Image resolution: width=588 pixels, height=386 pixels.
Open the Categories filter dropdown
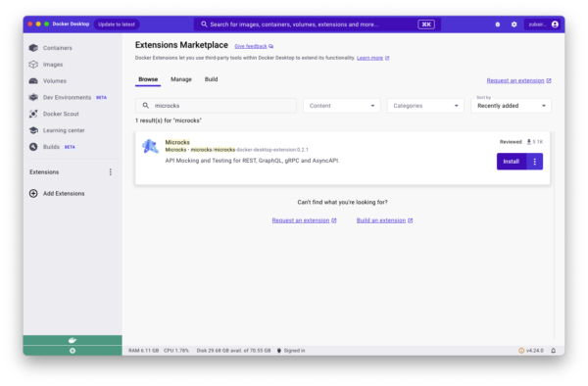click(x=425, y=106)
